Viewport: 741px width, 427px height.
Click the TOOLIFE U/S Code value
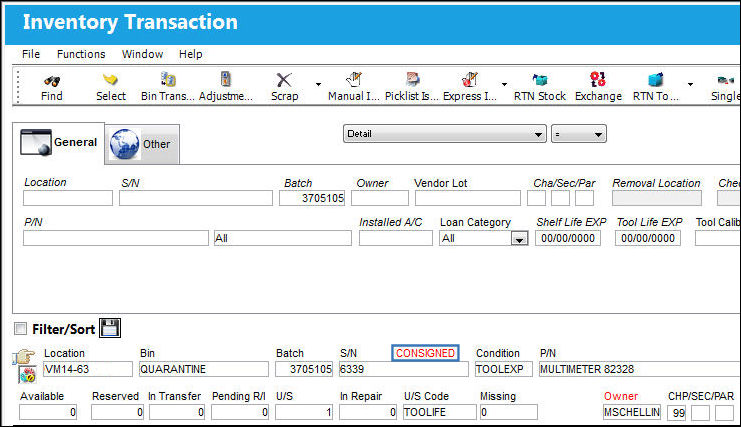[439, 412]
